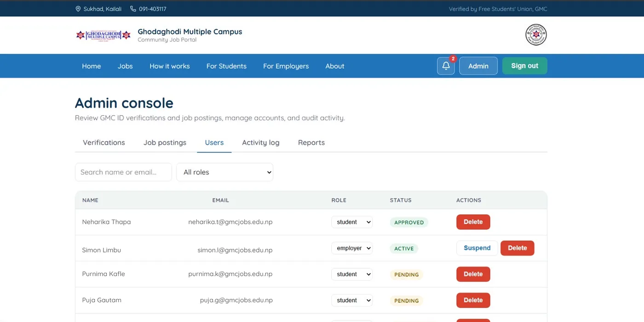The height and width of the screenshot is (322, 644).
Task: Click email purnima.k@gmcjobs.edu.np
Action: pyautogui.click(x=230, y=274)
